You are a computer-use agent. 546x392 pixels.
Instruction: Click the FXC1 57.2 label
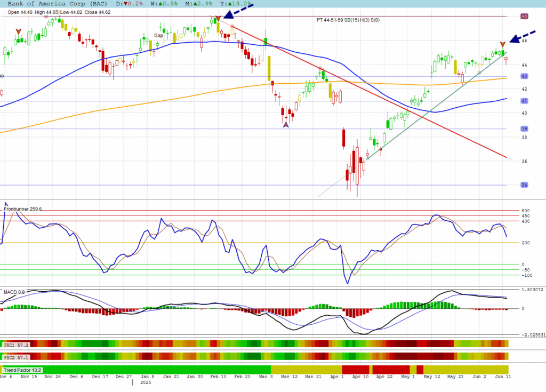point(15,345)
